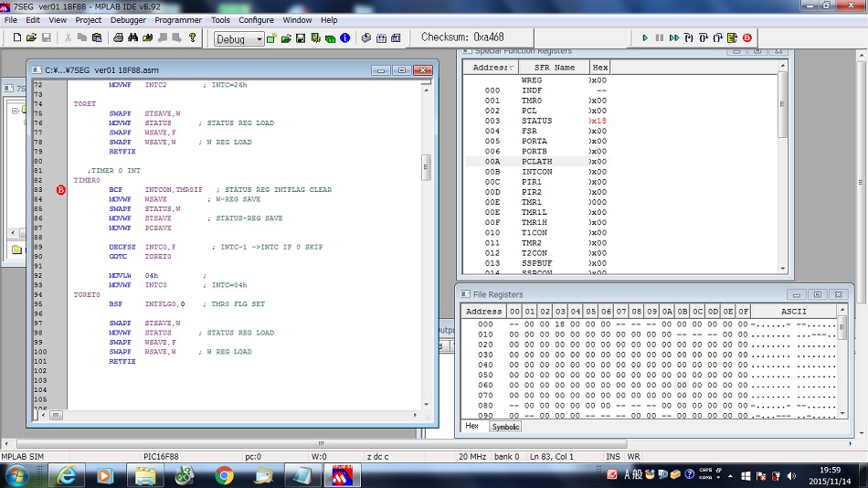The width and height of the screenshot is (868, 488).
Task: Click the File Registers scroll-up arrow
Action: (x=842, y=310)
